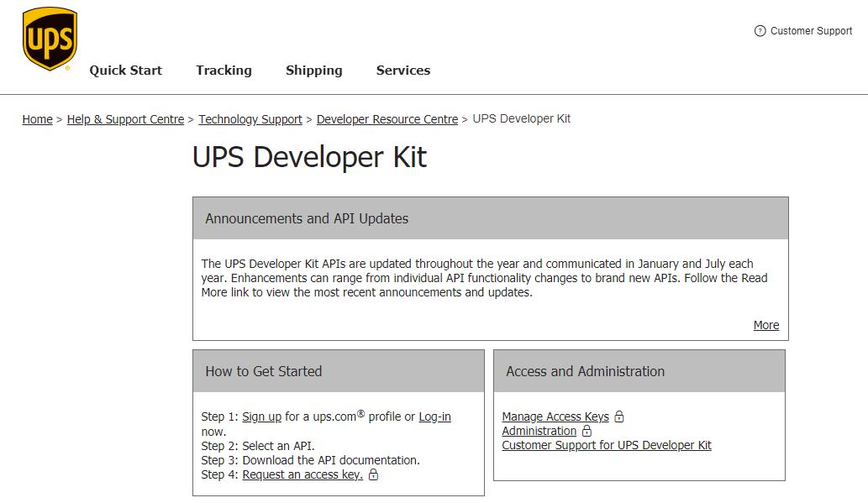Click More link in Announcements box

click(766, 325)
